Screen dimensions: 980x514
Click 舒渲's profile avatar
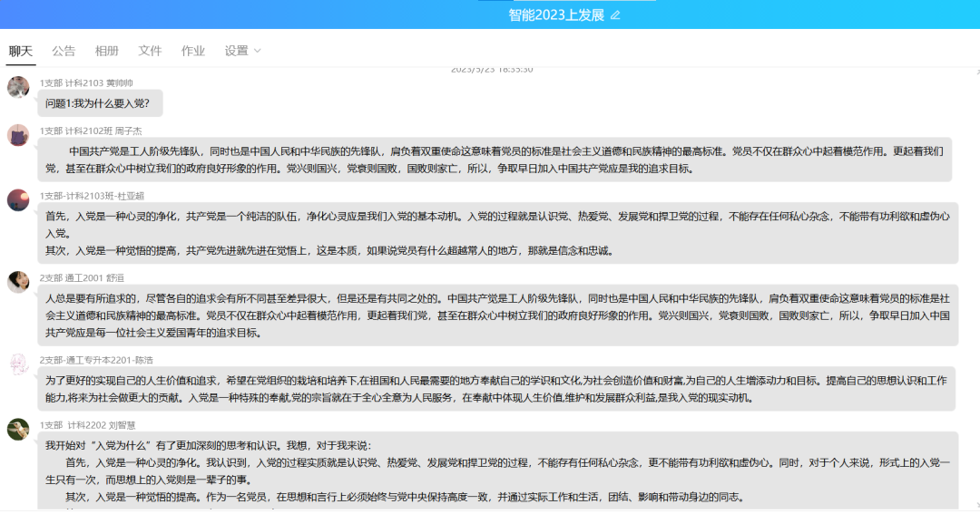[18, 282]
